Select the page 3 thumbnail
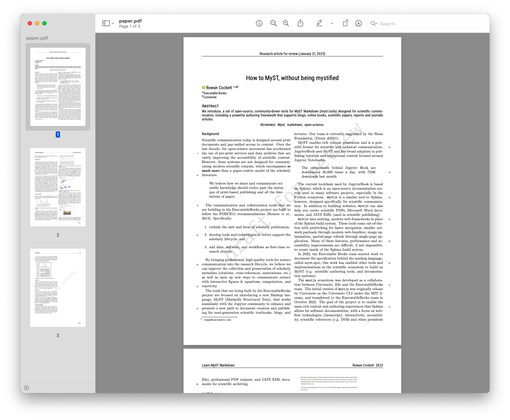The width and height of the screenshot is (510, 420). 58,287
